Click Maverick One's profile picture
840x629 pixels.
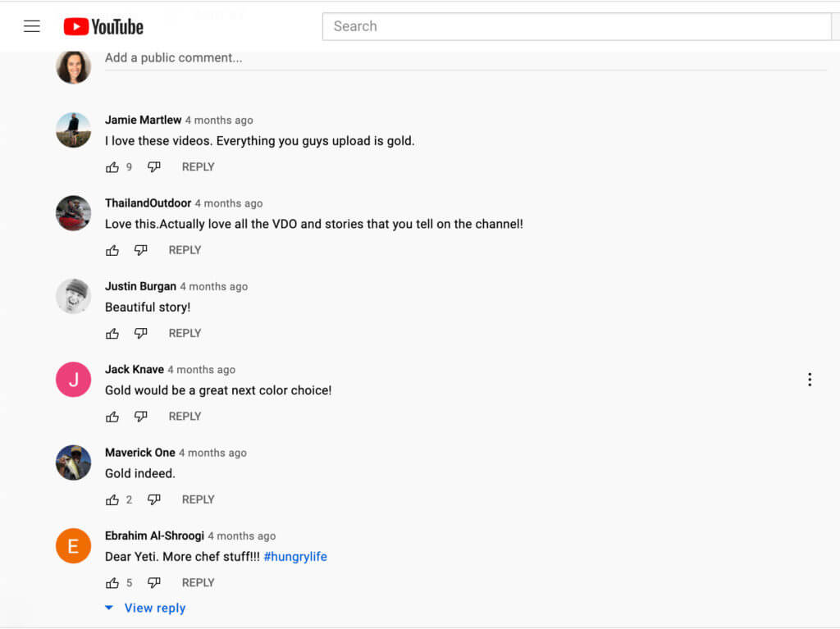click(x=73, y=463)
